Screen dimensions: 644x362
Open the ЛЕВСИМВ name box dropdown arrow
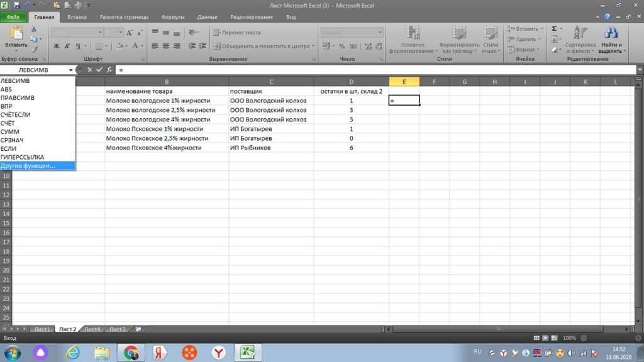pos(70,70)
